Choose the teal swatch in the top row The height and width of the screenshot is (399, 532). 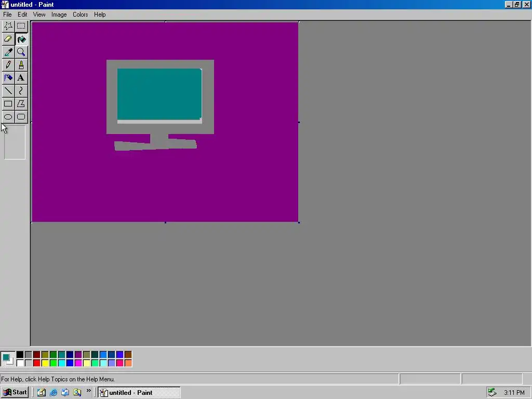[62, 355]
